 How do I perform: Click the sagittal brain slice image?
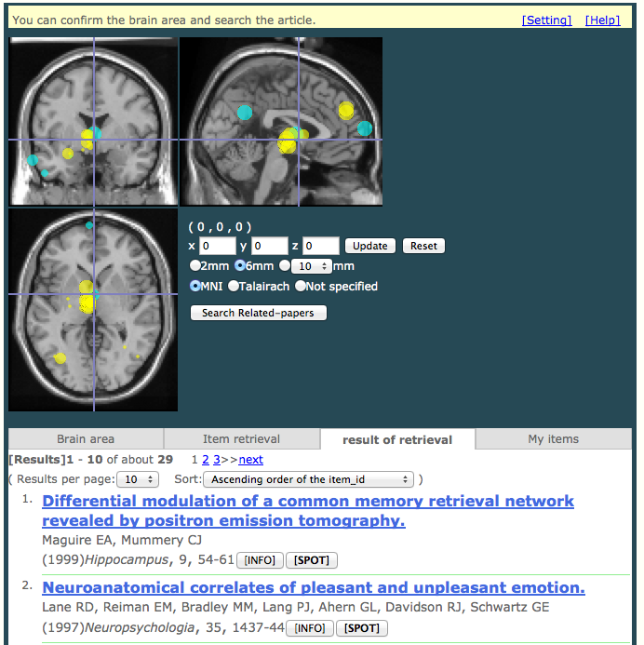281,121
